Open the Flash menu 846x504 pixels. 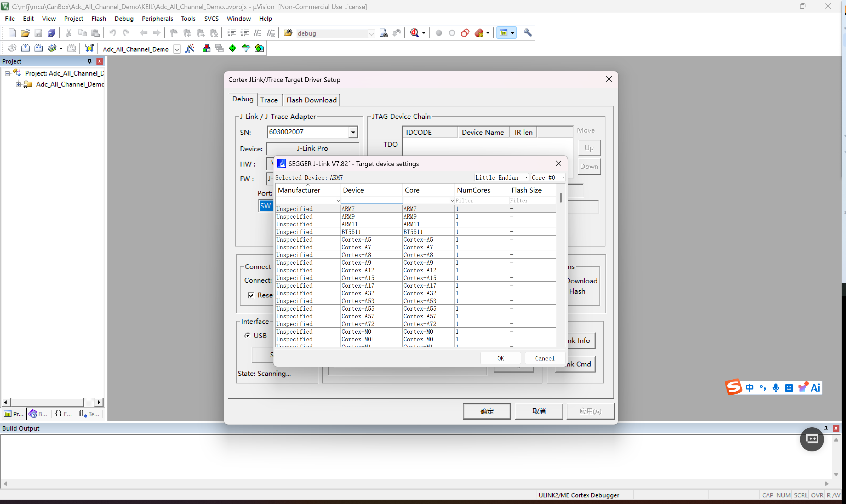coord(99,19)
